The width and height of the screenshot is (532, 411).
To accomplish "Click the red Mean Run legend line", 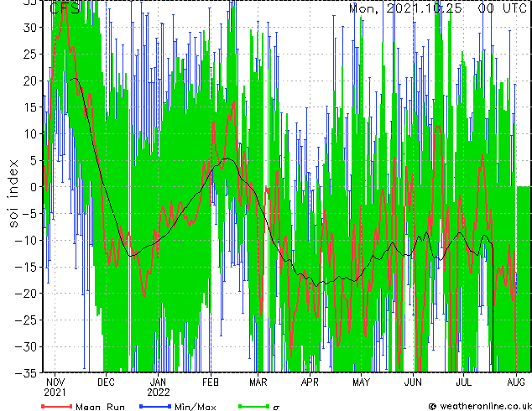I will click(57, 406).
